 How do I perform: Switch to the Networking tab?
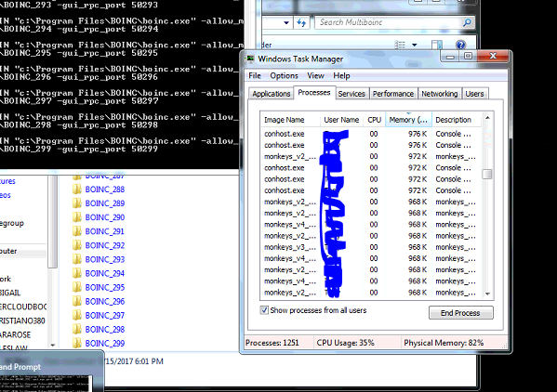point(440,94)
